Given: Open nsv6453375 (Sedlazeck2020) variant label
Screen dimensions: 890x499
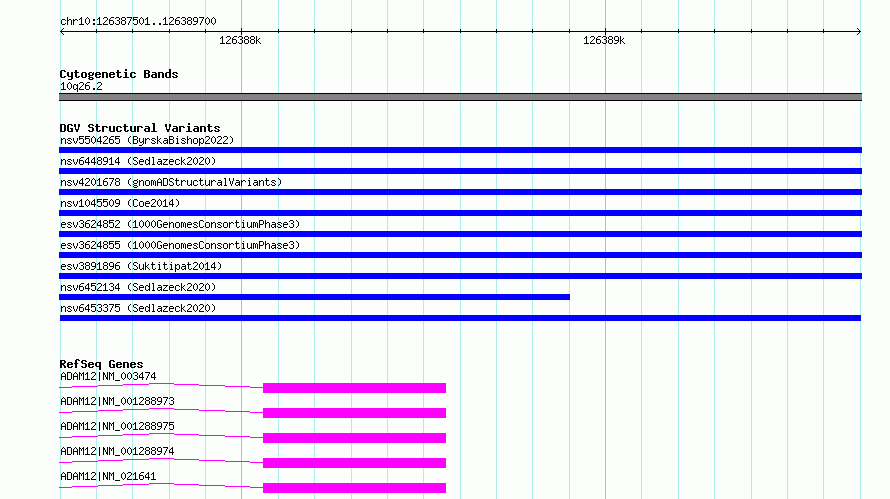Looking at the screenshot, I should (x=138, y=308).
